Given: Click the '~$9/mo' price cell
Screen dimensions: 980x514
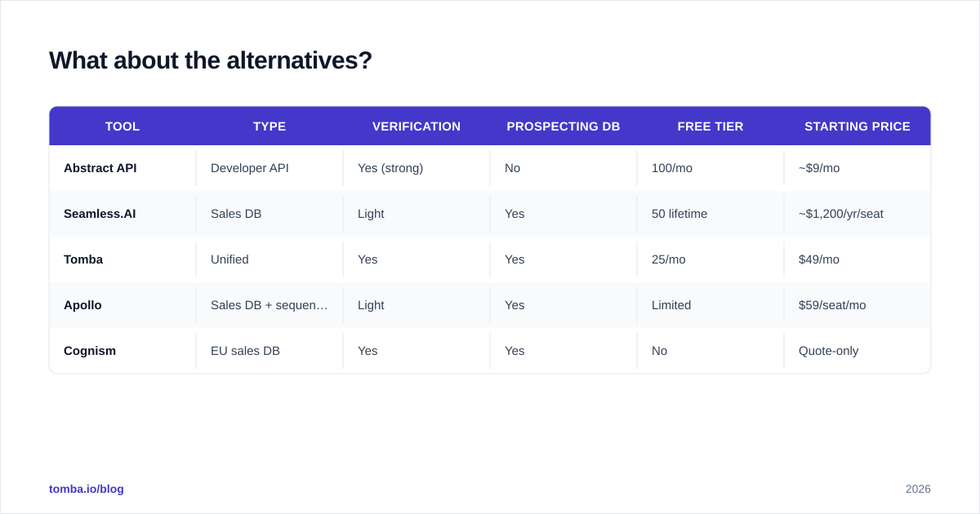Looking at the screenshot, I should pos(857,168).
